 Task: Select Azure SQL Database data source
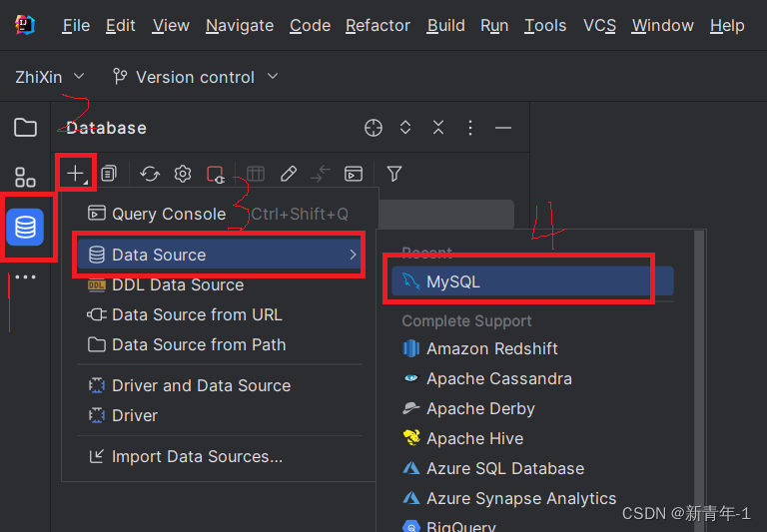click(x=532, y=468)
